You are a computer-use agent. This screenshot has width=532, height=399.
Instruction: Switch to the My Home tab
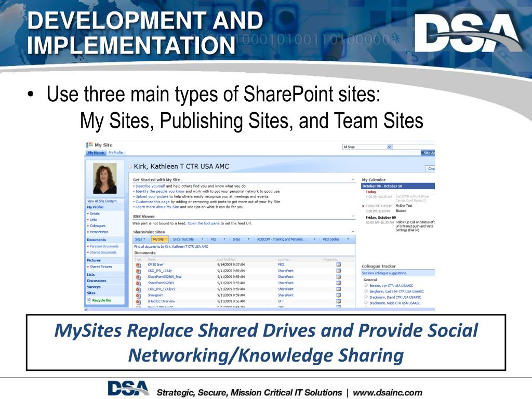(96, 153)
